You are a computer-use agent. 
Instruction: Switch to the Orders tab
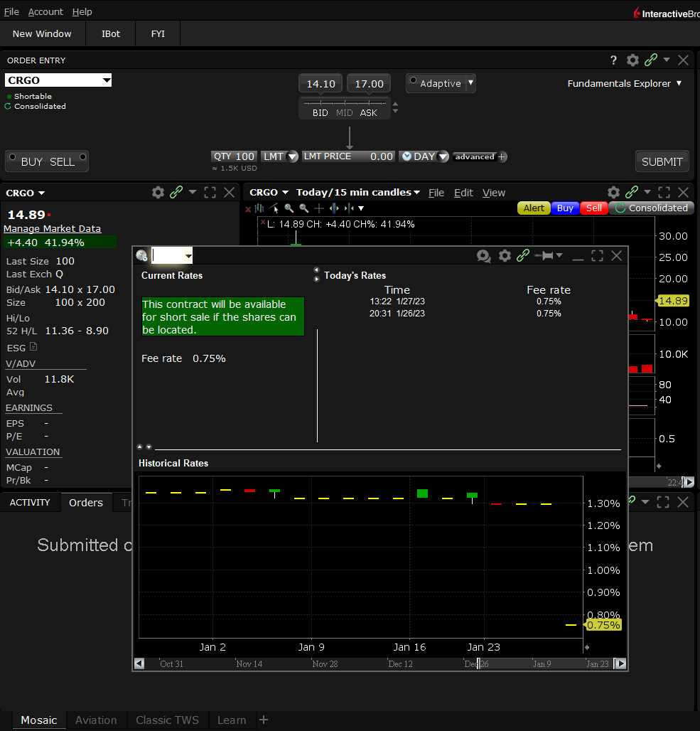pos(86,503)
